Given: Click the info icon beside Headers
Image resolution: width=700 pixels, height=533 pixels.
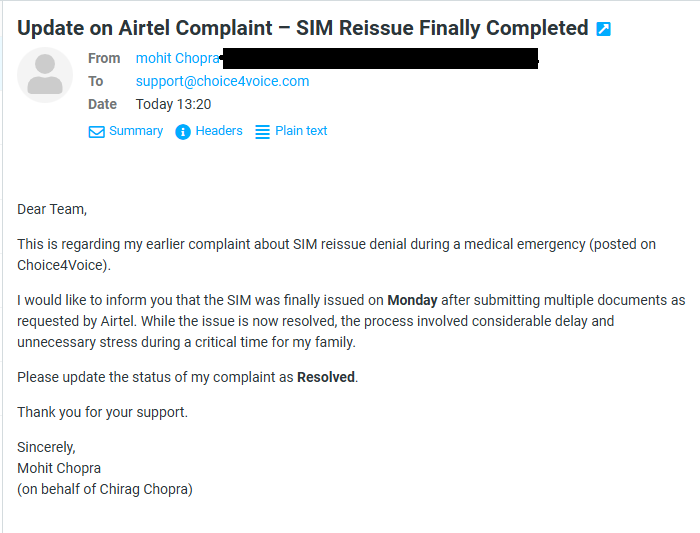Looking at the screenshot, I should coord(183,132).
